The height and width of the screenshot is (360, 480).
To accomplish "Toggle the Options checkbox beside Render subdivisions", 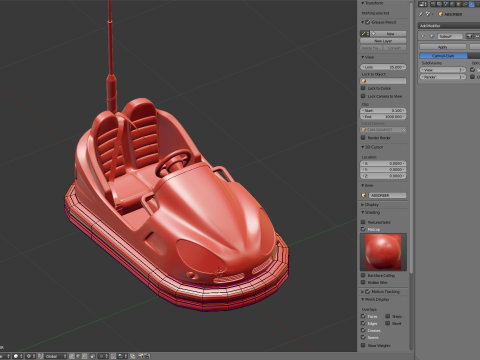I will 472,77.
